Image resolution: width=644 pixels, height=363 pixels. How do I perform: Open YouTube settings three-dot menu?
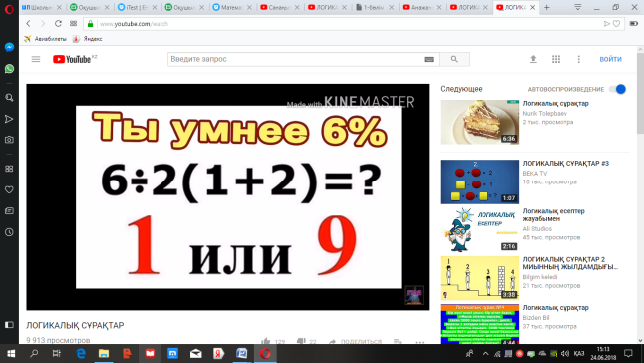578,59
